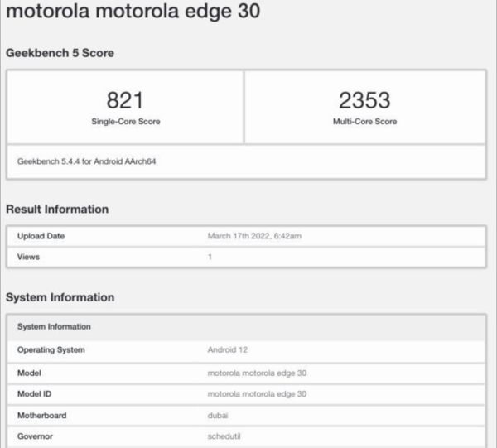Select the 'Result Information' heading
Viewport: 497px width, 448px height.
(x=57, y=210)
